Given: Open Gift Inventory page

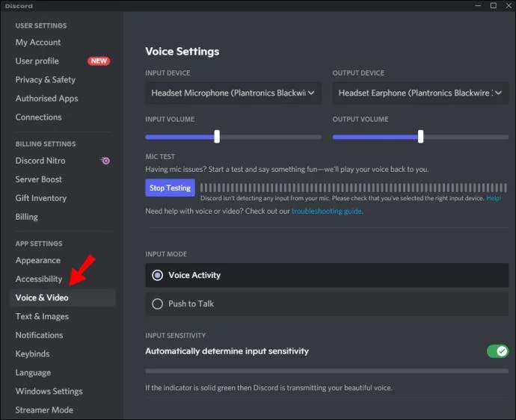Looking at the screenshot, I should (41, 198).
